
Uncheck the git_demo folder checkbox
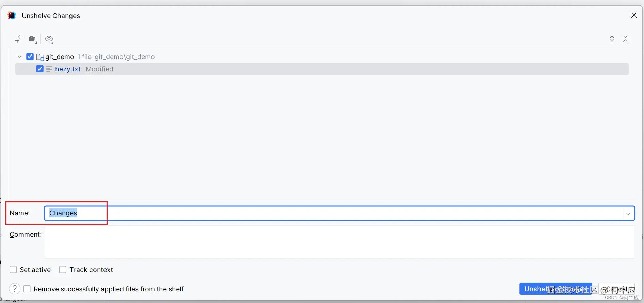pos(30,57)
